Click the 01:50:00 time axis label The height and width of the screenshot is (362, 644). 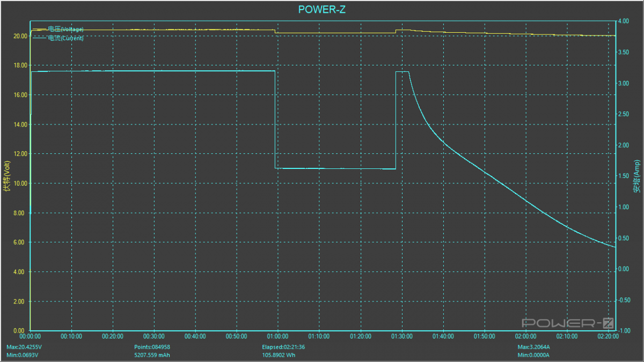[x=485, y=337]
